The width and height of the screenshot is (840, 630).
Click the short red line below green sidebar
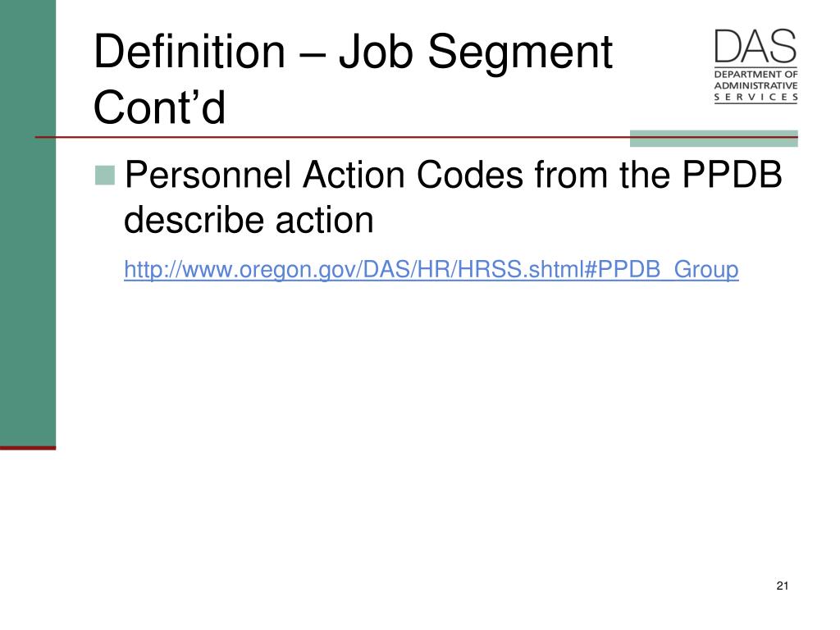pyautogui.click(x=28, y=447)
